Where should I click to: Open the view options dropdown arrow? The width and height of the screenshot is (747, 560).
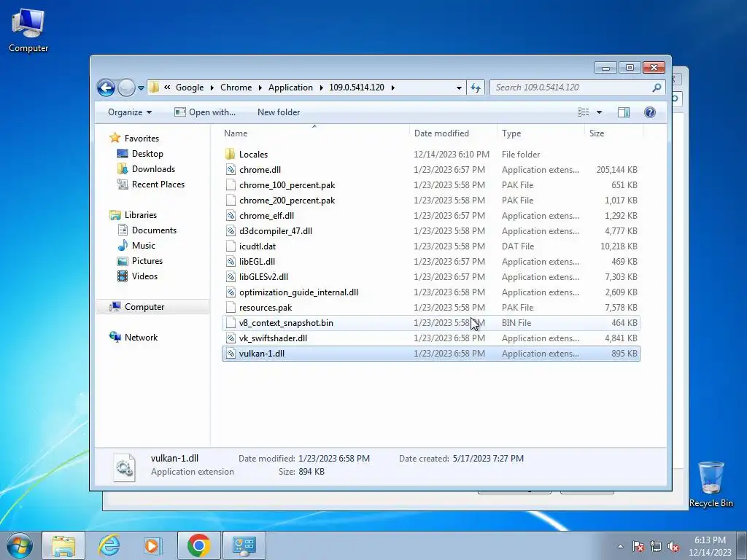pos(599,112)
